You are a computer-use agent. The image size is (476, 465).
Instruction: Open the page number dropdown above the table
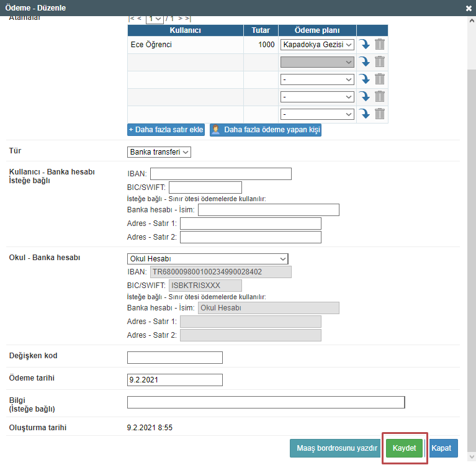pyautogui.click(x=155, y=19)
